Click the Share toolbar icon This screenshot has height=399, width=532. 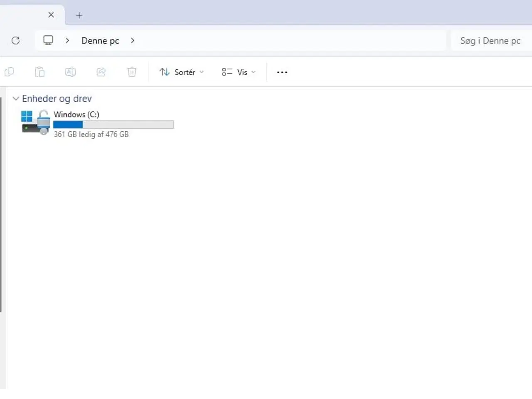click(101, 72)
